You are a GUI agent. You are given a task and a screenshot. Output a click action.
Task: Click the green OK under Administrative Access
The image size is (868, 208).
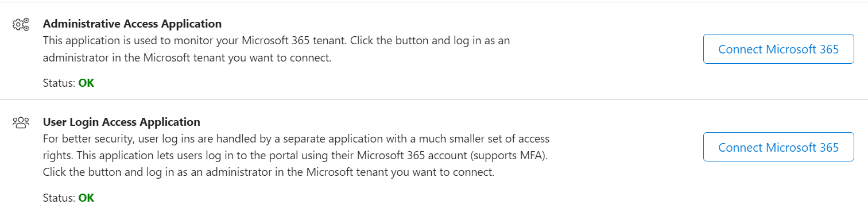coord(86,83)
